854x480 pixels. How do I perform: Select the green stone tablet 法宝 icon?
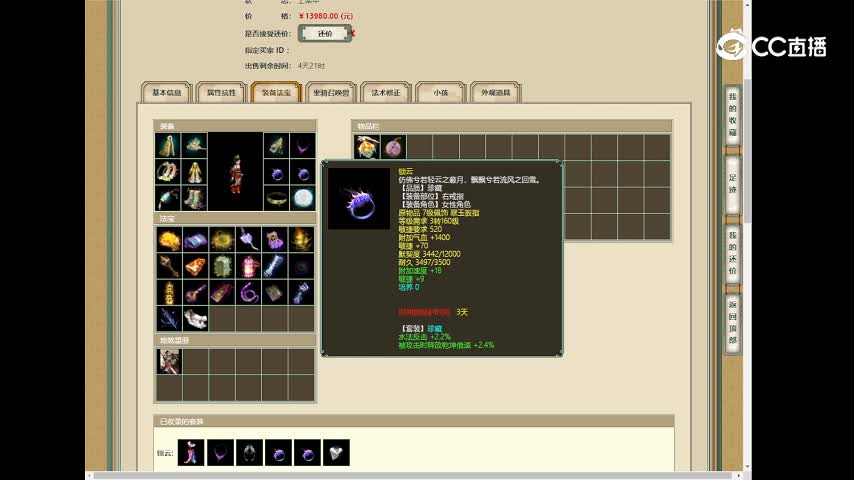[222, 266]
